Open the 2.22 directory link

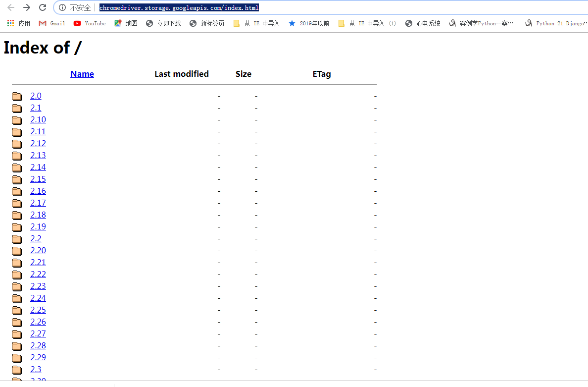point(38,274)
